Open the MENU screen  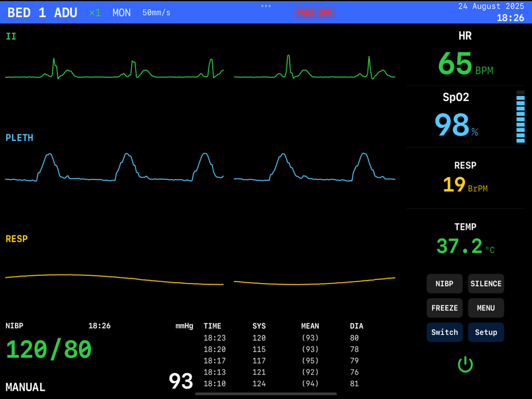tap(486, 308)
